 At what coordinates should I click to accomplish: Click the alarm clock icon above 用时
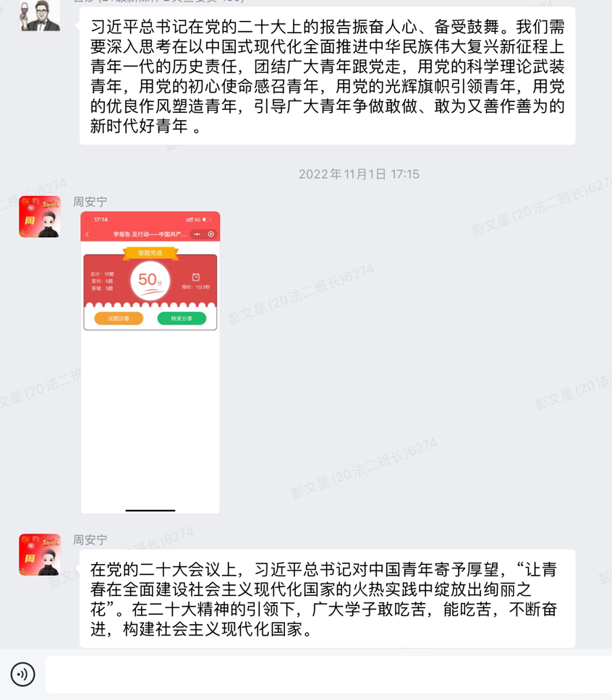click(195, 277)
